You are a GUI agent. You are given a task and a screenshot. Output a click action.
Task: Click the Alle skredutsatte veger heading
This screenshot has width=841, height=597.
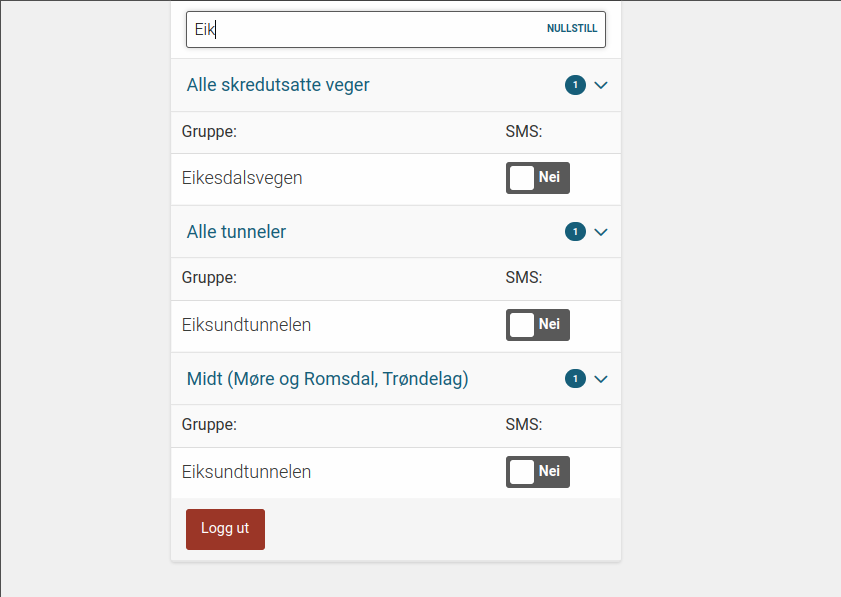point(278,85)
